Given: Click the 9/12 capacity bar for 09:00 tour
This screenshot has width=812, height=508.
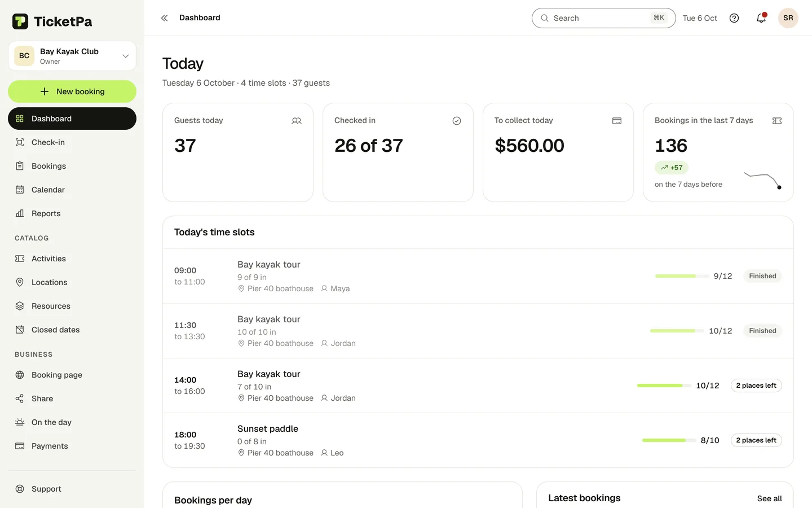Looking at the screenshot, I should 682,276.
